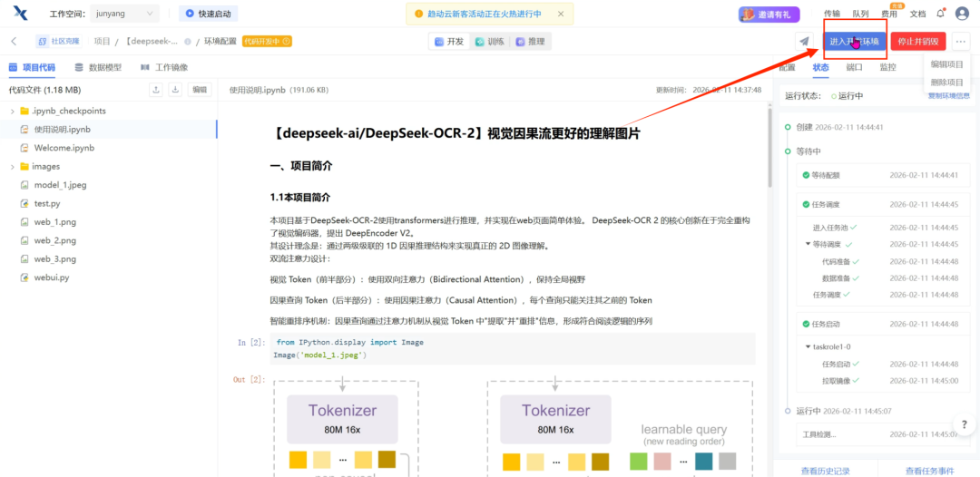Viewport: 980px width, 477px height.
Task: Click the 进入开发环境 button
Action: (x=855, y=42)
